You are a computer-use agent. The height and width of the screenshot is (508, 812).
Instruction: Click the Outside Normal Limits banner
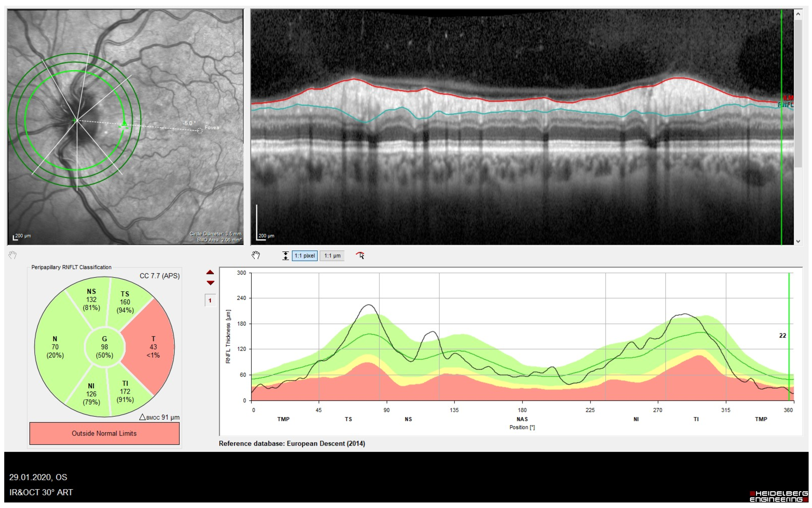tap(104, 434)
